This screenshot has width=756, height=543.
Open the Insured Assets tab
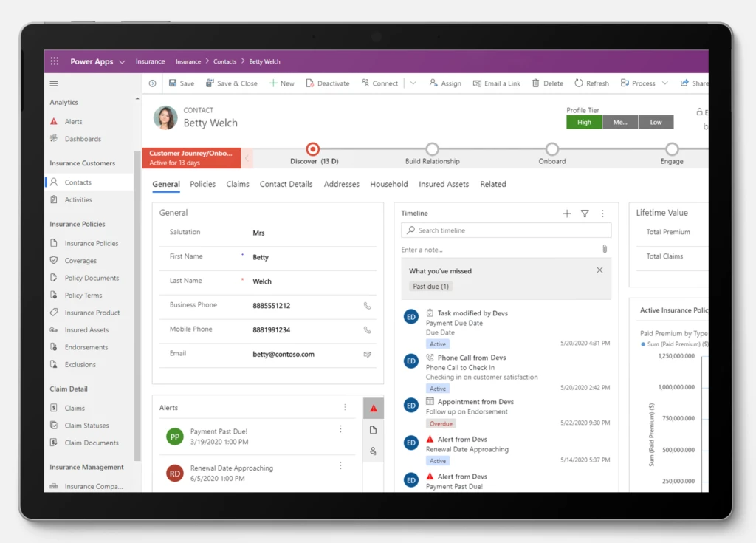tap(444, 184)
